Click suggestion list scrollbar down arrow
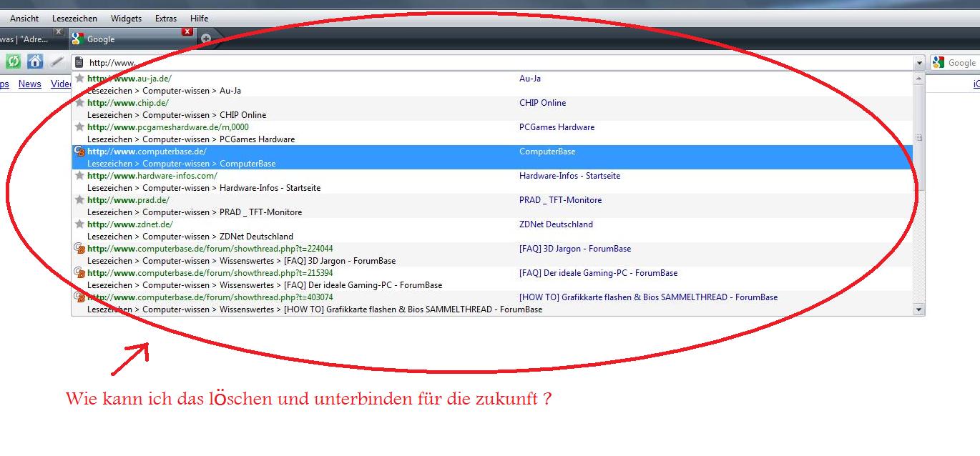 coord(918,309)
